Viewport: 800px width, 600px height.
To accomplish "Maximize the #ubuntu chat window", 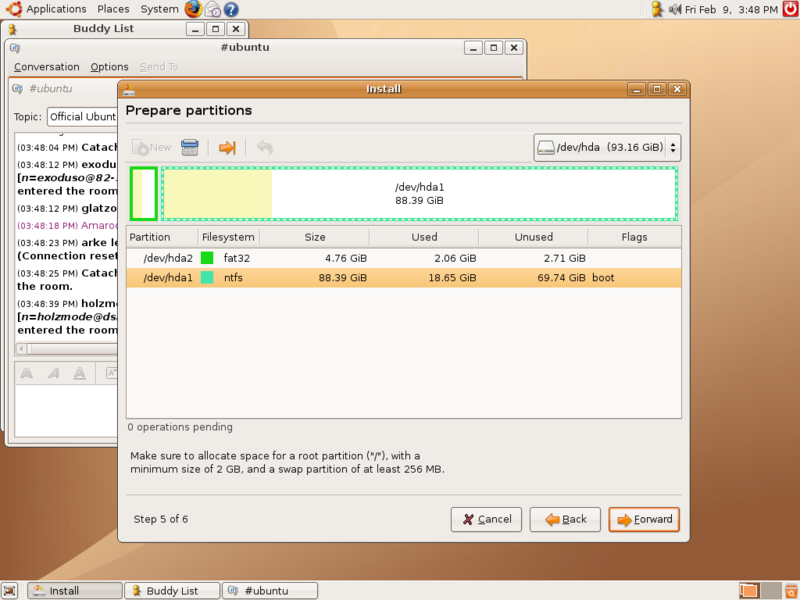I will point(493,48).
